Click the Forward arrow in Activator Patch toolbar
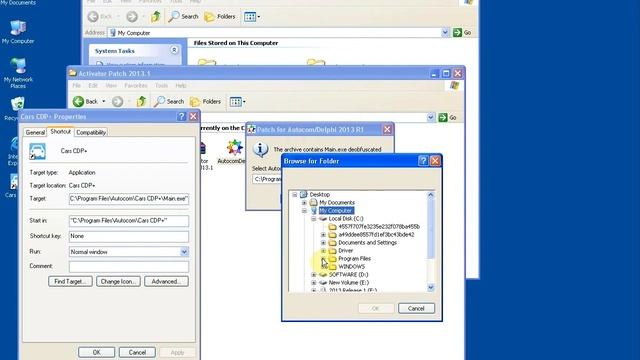 [x=118, y=101]
